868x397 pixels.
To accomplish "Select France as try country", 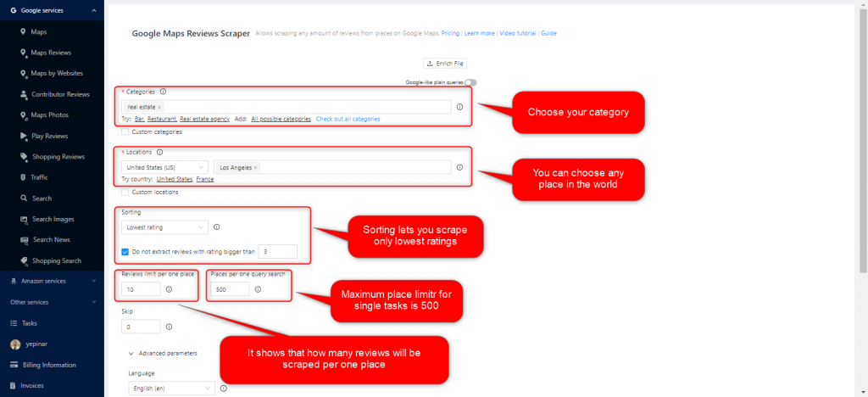I will pyautogui.click(x=205, y=179).
